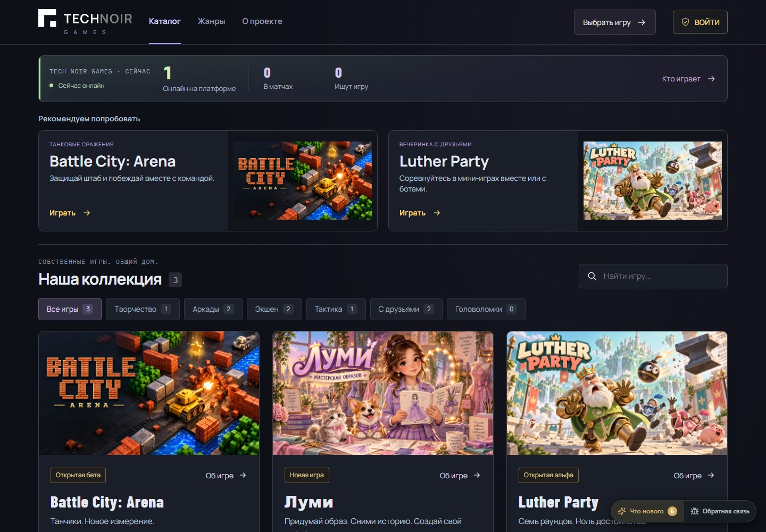Click the arrow next to Кто играет
The width and height of the screenshot is (766, 532).
[711, 79]
